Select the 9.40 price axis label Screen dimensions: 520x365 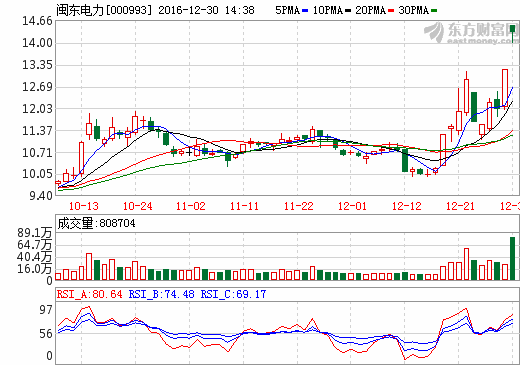tap(41, 196)
